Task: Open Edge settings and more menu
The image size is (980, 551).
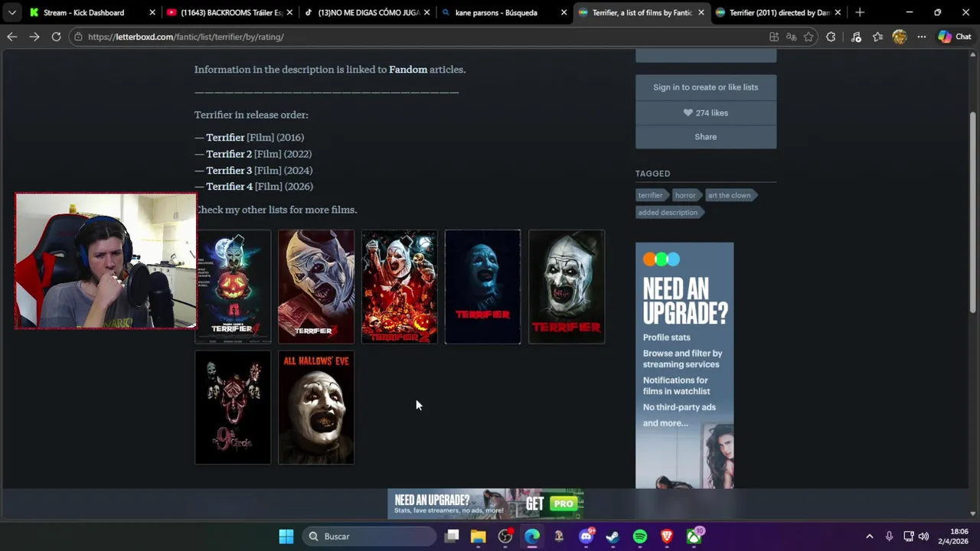Action: tap(922, 37)
